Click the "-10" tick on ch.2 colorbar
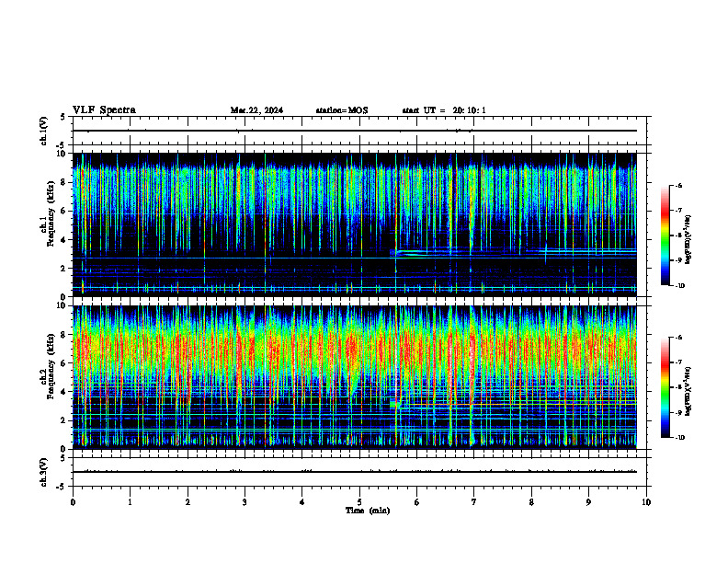The width and height of the screenshot is (728, 563). 679,438
